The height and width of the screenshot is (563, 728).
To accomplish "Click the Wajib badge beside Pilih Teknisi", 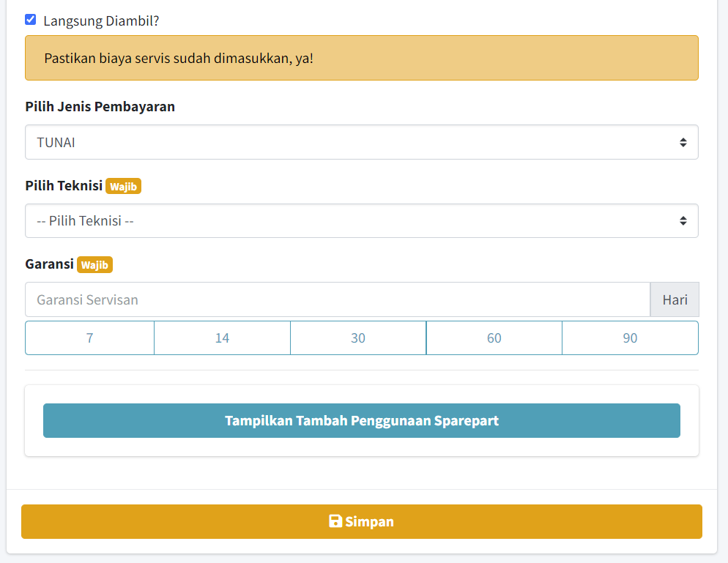I will coord(123,187).
